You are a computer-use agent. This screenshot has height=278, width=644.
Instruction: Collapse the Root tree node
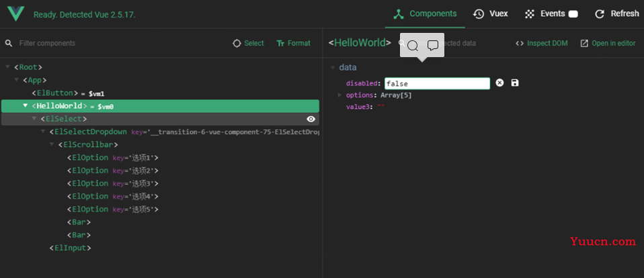click(x=8, y=67)
